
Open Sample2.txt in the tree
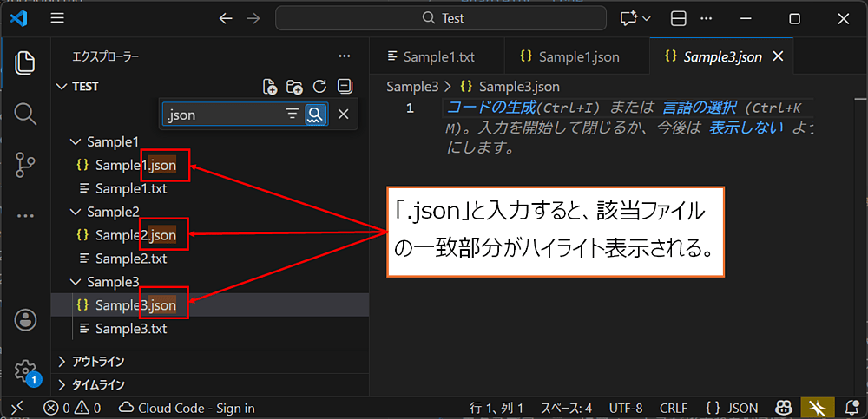coord(131,259)
